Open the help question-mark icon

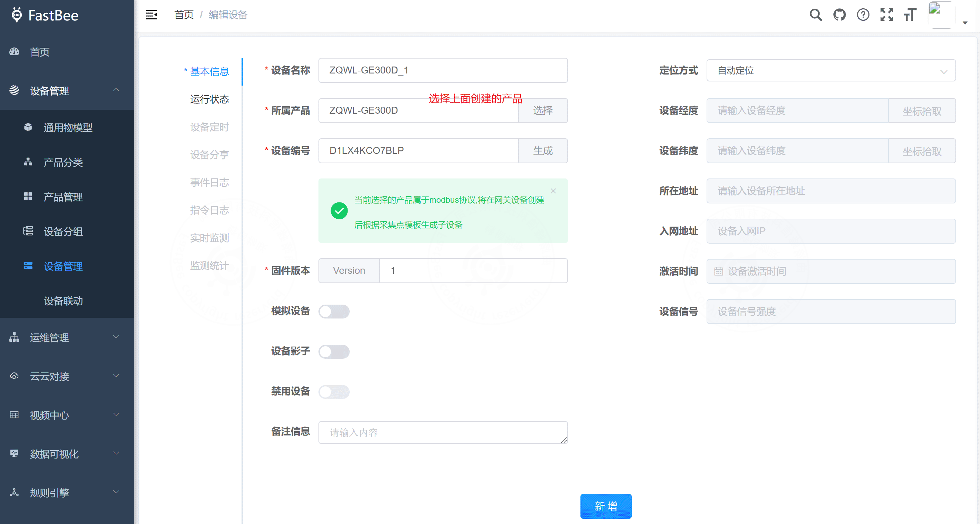[863, 15]
